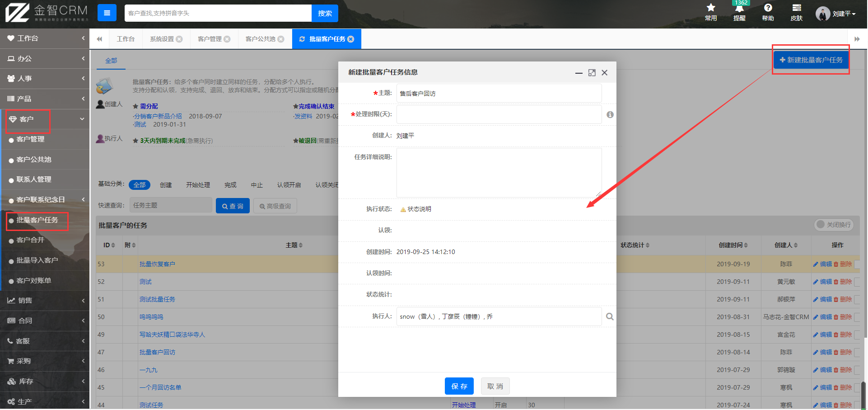This screenshot has width=868, height=410.
Task: Switch to the 客户公共池 tab
Action: click(x=260, y=39)
